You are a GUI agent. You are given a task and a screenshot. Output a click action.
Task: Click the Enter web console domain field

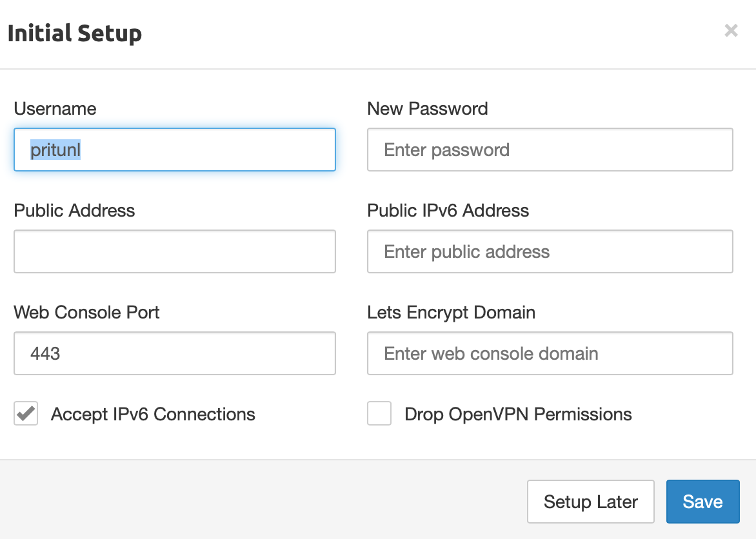click(550, 353)
